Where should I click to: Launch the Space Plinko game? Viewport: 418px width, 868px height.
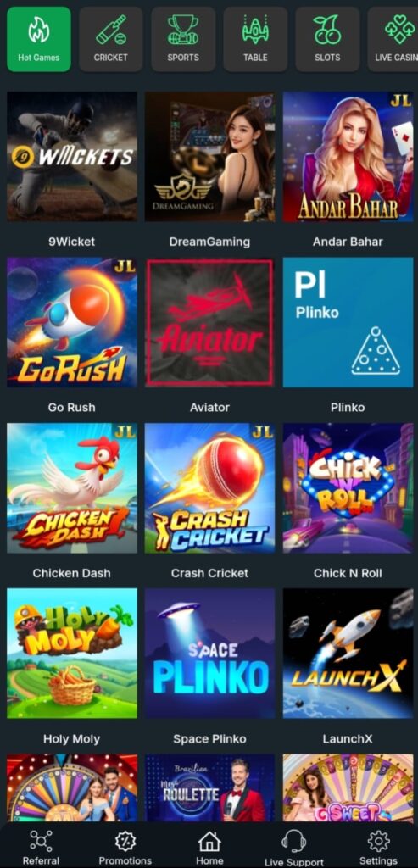pos(209,654)
